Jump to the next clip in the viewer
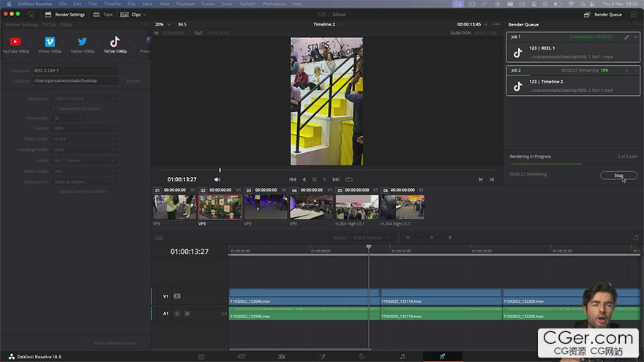This screenshot has width=644, height=362. point(481,179)
